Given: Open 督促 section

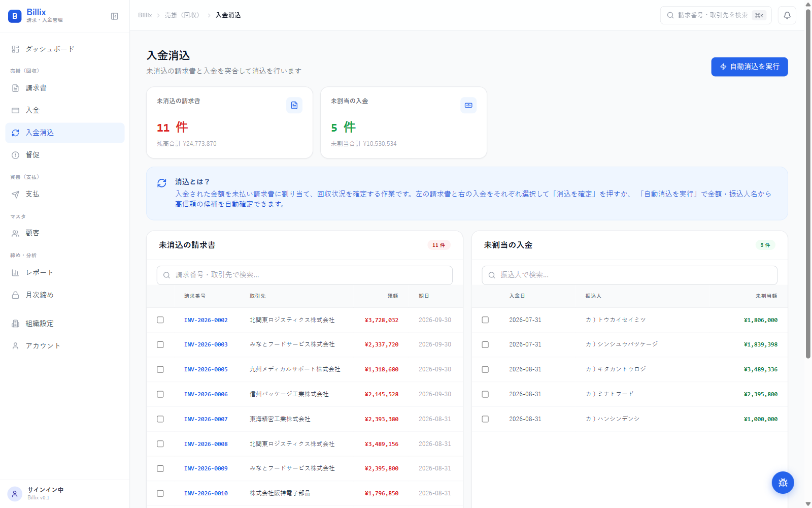Looking at the screenshot, I should pyautogui.click(x=65, y=155).
